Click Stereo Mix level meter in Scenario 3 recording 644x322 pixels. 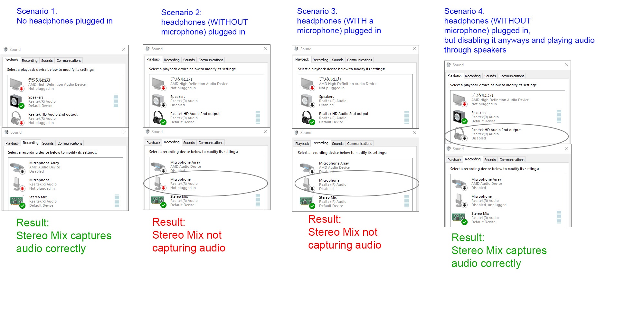pos(407,201)
